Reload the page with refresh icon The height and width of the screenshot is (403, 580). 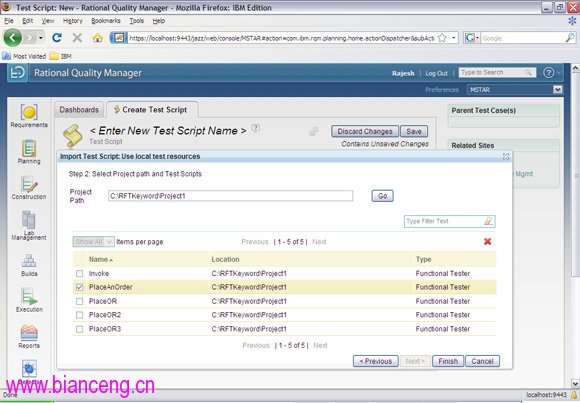[57, 38]
